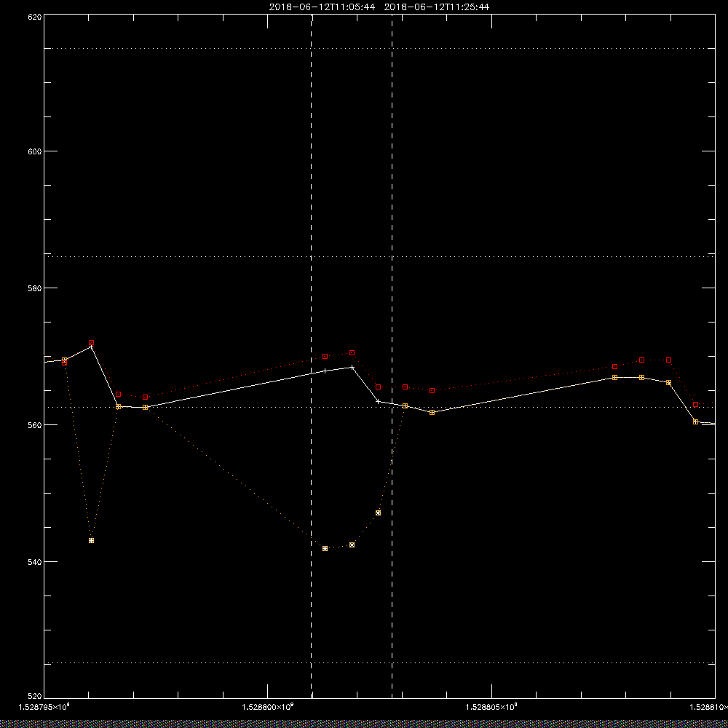This screenshot has height=728, width=728.
Task: Select the orange data point near 547 between dashed lines
Action: point(378,513)
